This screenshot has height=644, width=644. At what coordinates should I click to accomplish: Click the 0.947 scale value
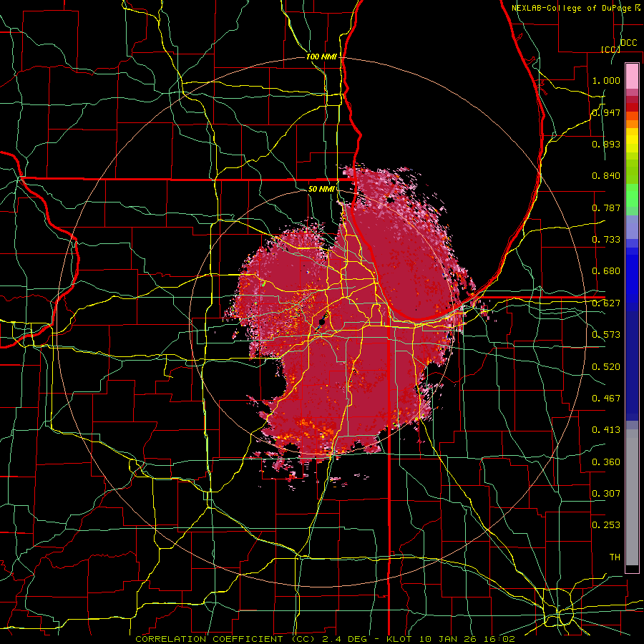click(x=606, y=112)
